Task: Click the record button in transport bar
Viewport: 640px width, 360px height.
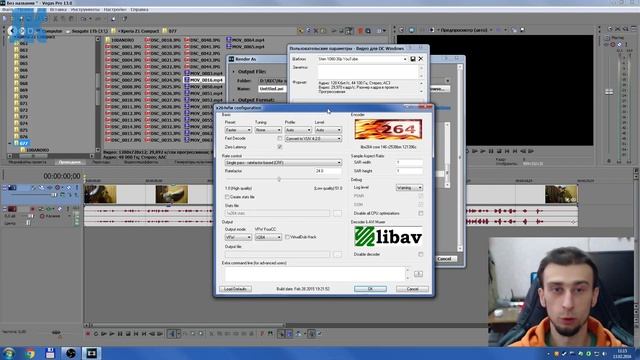Action: (x=88, y=333)
